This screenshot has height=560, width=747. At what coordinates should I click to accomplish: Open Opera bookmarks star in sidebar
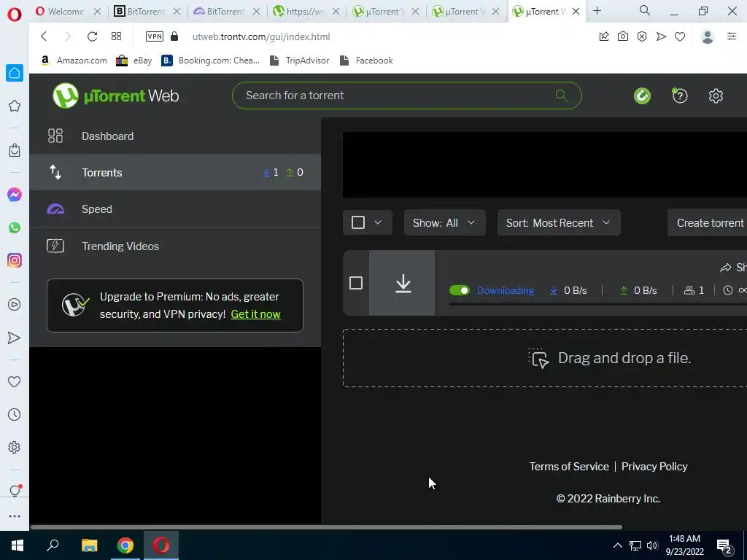tap(15, 106)
